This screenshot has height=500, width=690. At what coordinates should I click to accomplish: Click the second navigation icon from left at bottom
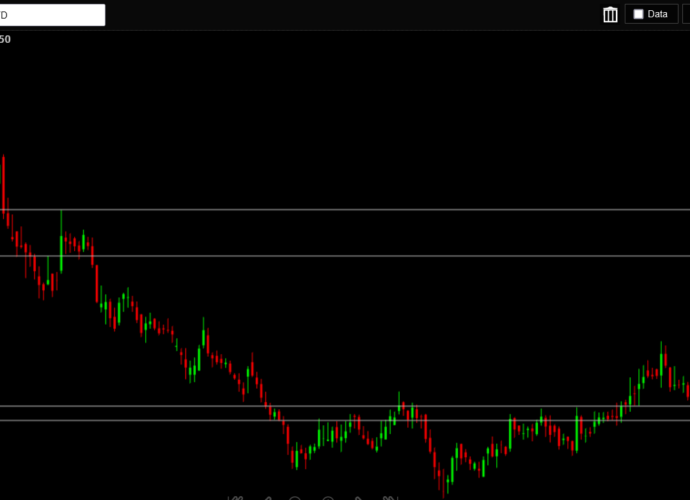[x=266, y=497]
